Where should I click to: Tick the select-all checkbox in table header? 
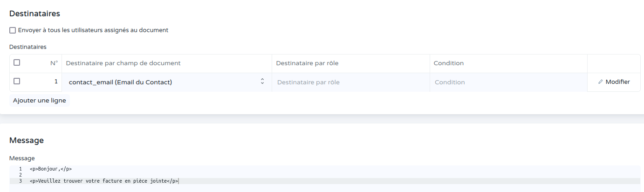tap(17, 62)
